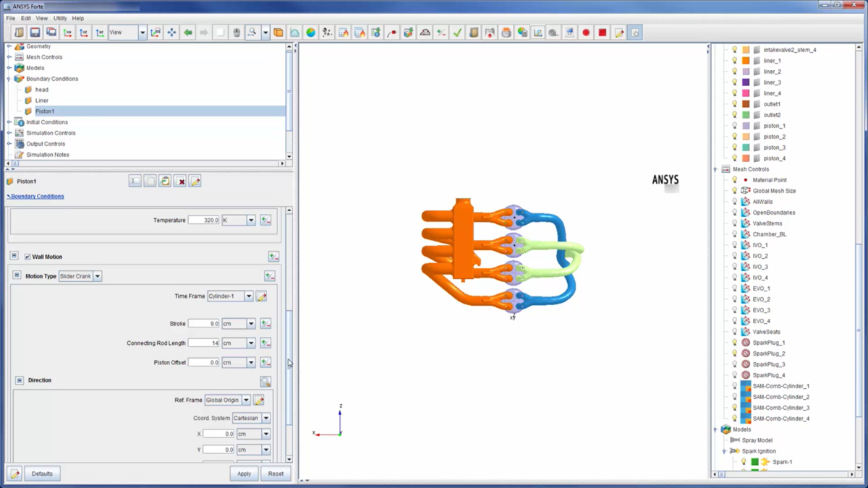
Task: Open the Edit menu
Action: coord(26,18)
